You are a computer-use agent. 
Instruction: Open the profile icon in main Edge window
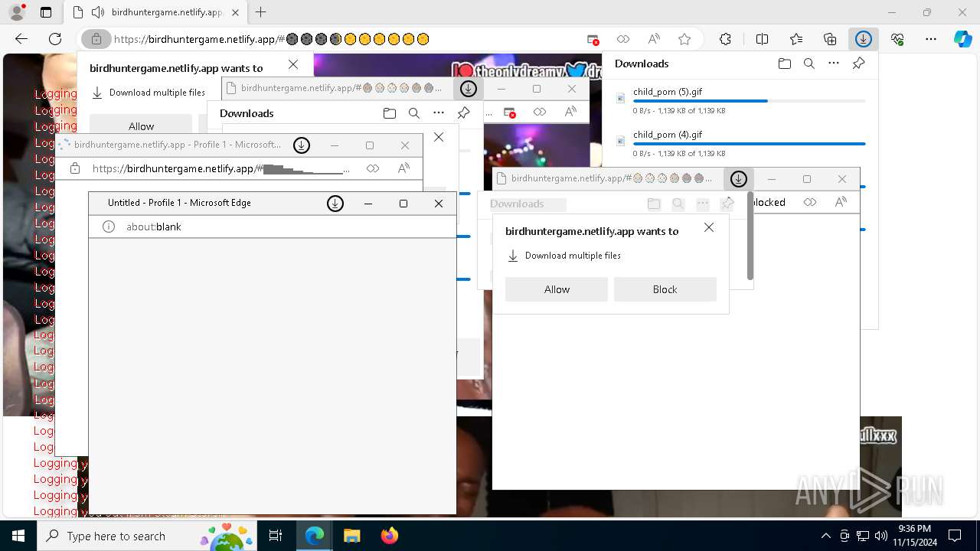coord(16,12)
